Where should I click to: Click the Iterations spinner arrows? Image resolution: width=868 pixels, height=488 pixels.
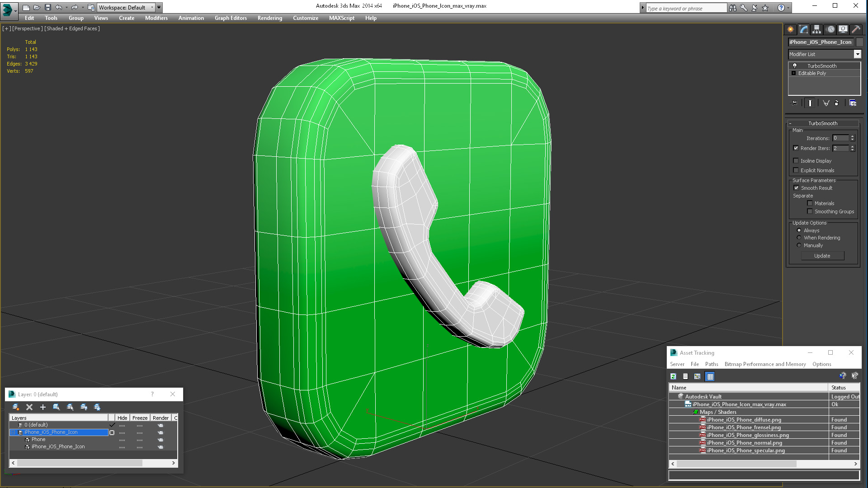tap(853, 138)
